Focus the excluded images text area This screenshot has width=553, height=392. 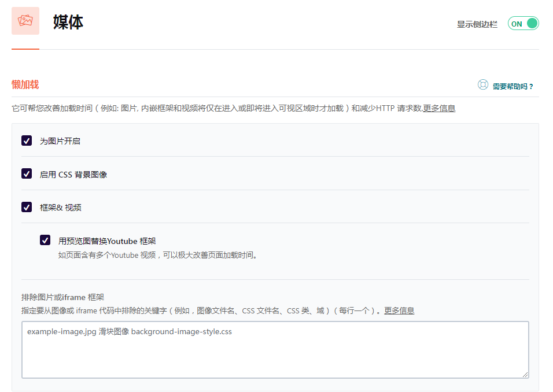coord(275,350)
